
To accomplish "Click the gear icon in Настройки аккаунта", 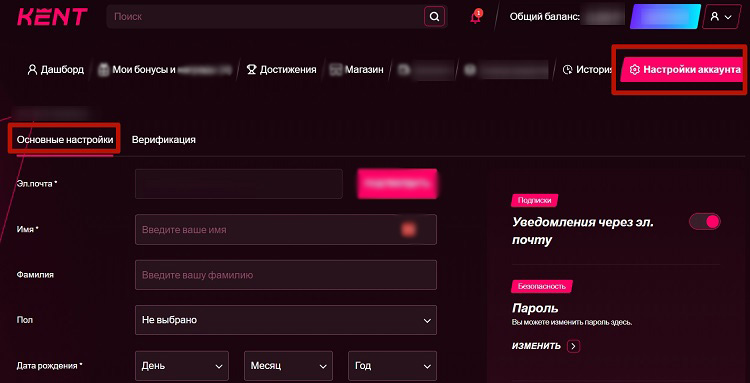I will (x=634, y=70).
